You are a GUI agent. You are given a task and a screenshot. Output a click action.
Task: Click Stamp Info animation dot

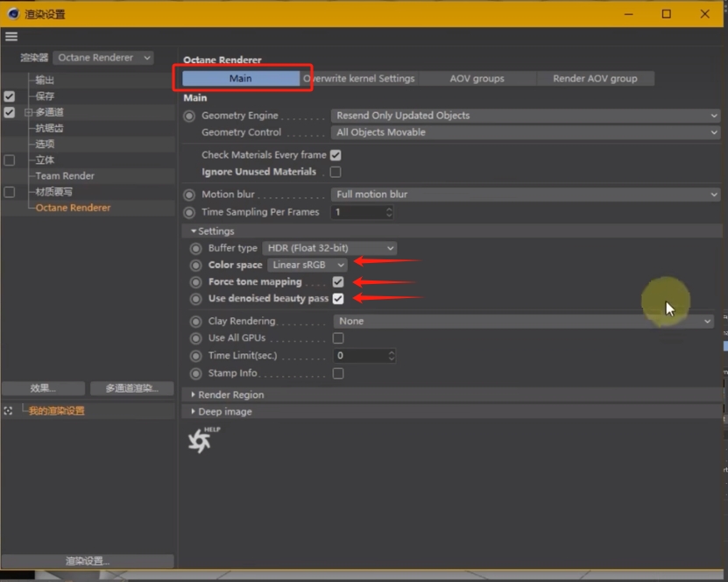(x=196, y=373)
